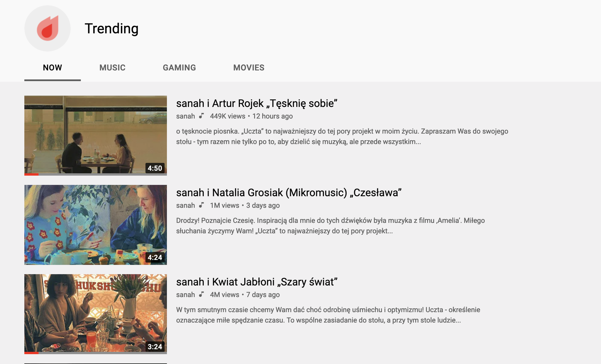
Task: Click the Trending flame icon
Action: click(x=48, y=28)
